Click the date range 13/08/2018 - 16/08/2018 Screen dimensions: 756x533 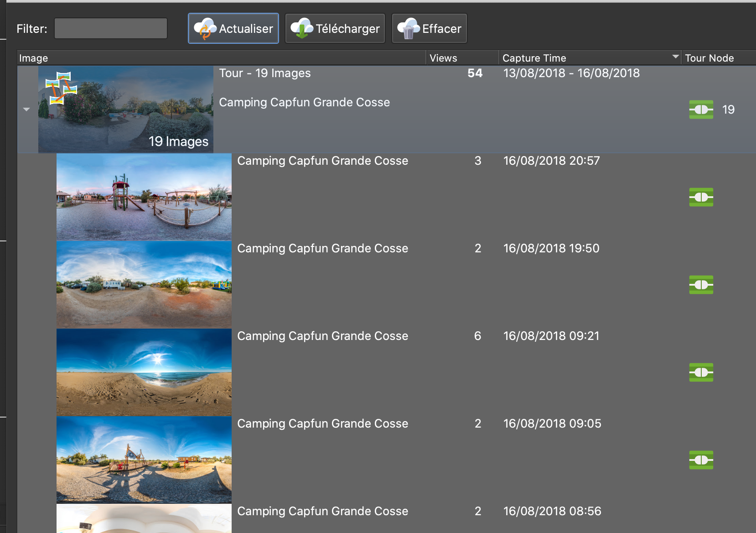(571, 73)
